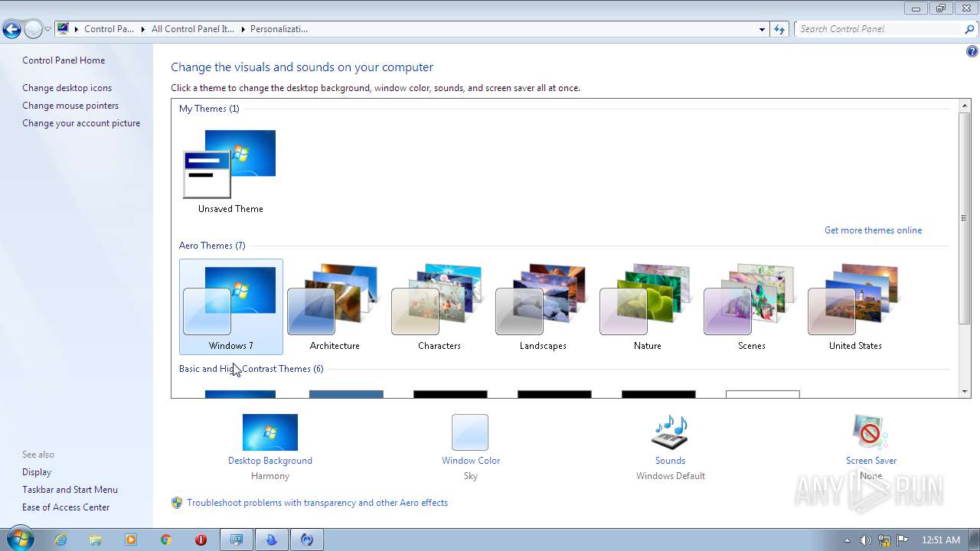Click the Desktop Background link text
Screen dimensions: 980x551
(x=270, y=461)
